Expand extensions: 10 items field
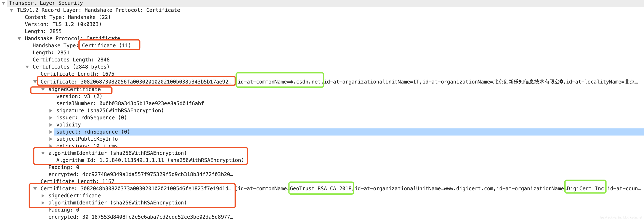This screenshot has width=644, height=221. click(51, 146)
